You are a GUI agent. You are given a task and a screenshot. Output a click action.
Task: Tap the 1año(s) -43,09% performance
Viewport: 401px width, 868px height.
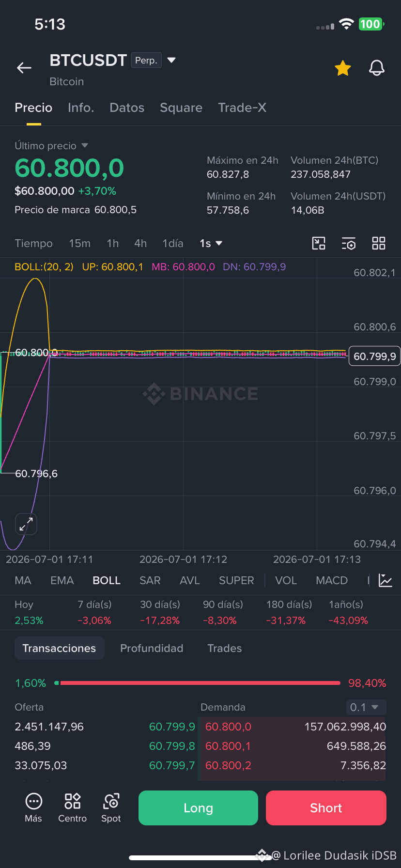pyautogui.click(x=348, y=612)
